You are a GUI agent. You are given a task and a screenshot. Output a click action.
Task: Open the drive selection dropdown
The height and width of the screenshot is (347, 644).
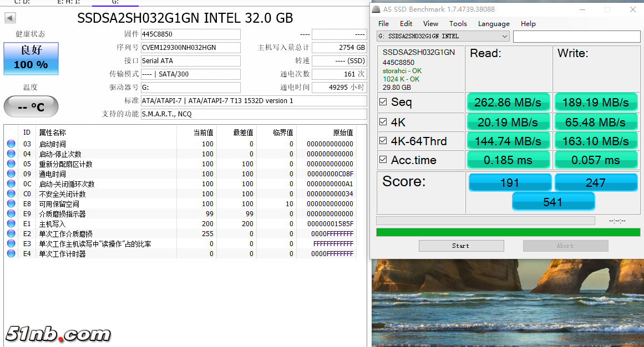click(443, 37)
